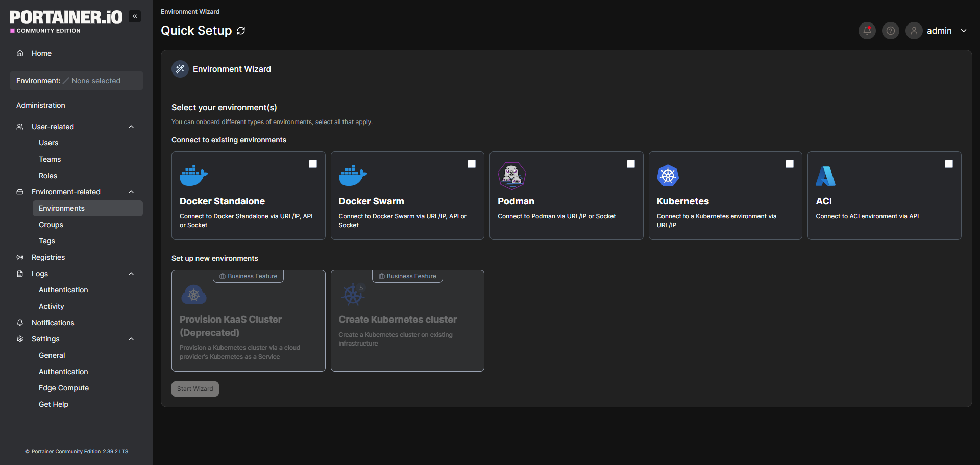Collapse the Settings section chevron
980x465 pixels.
131,339
